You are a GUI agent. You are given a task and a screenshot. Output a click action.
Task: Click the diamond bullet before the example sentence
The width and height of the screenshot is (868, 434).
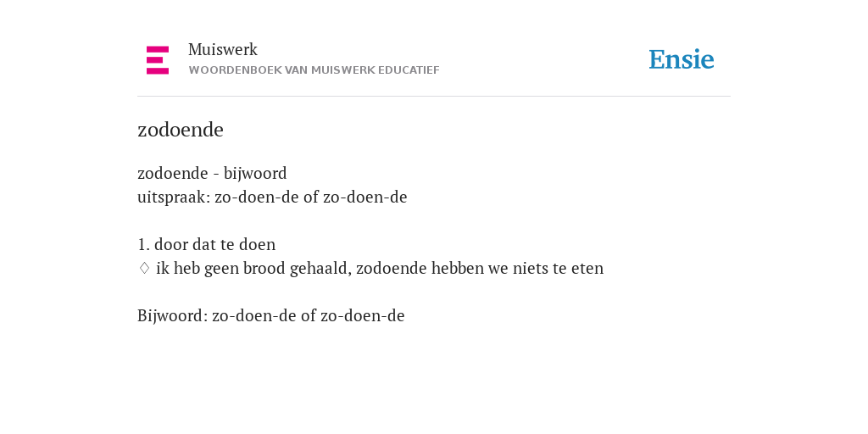[x=144, y=268]
